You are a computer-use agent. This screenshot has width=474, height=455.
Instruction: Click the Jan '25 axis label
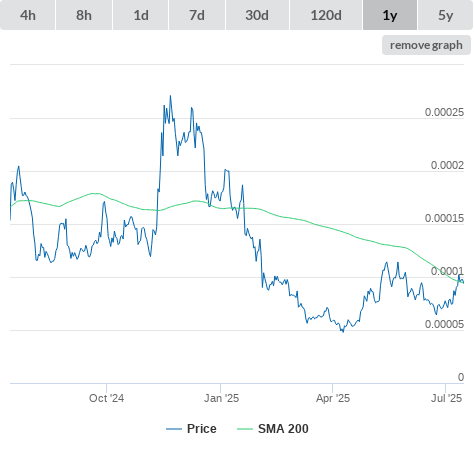click(221, 398)
